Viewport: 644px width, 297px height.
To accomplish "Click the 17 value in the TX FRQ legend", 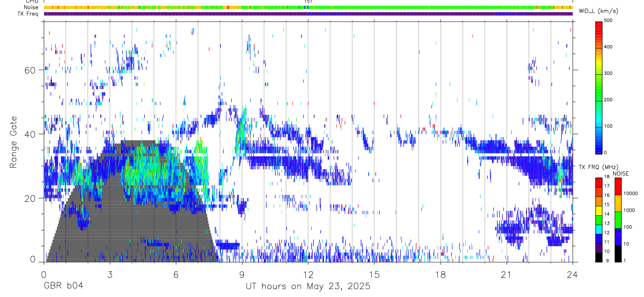I will (607, 186).
